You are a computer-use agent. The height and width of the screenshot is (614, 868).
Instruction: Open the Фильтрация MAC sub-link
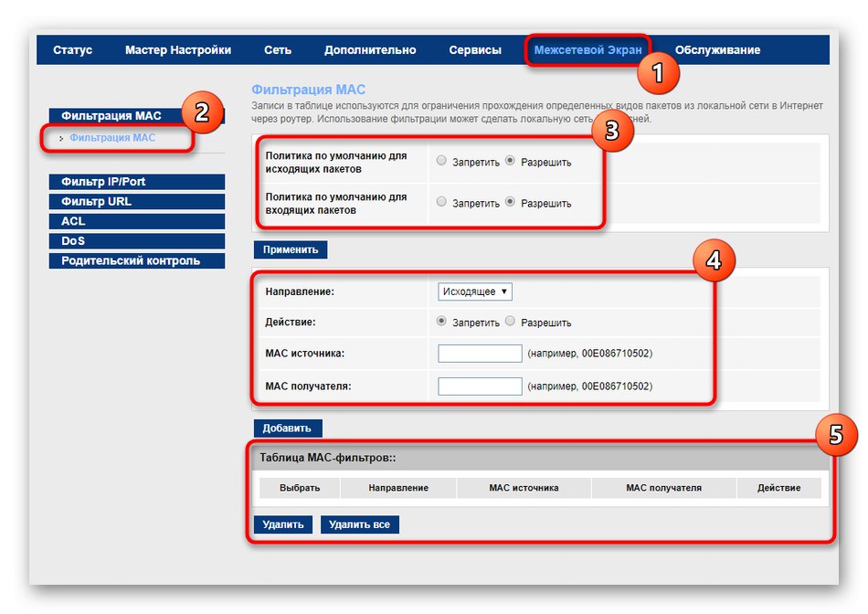tap(112, 137)
